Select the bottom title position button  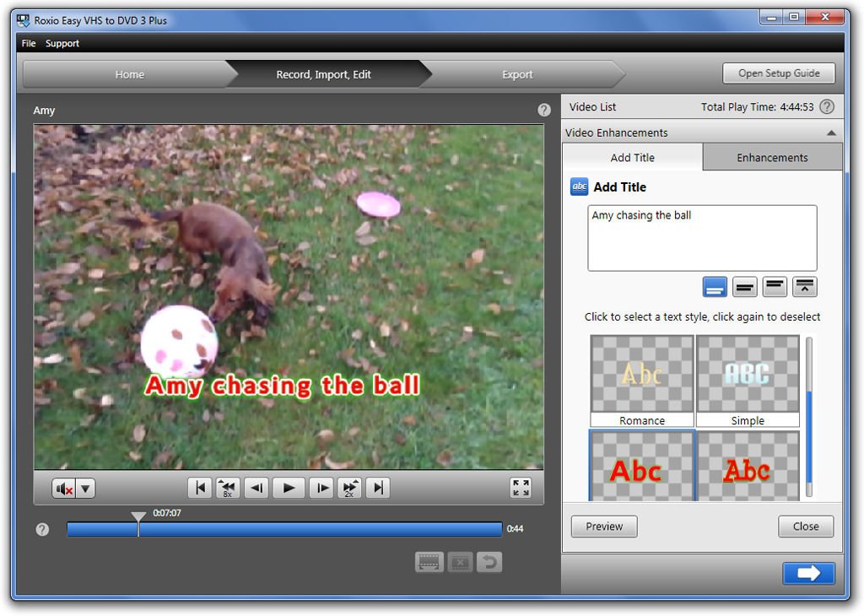pyautogui.click(x=715, y=287)
